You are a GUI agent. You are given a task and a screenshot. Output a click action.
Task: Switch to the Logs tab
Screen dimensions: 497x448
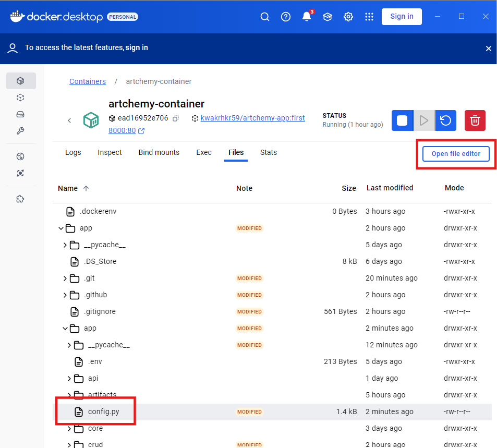[x=73, y=152]
